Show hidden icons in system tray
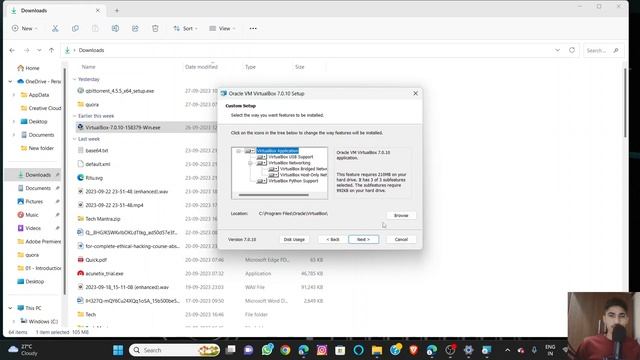 tap(507, 350)
